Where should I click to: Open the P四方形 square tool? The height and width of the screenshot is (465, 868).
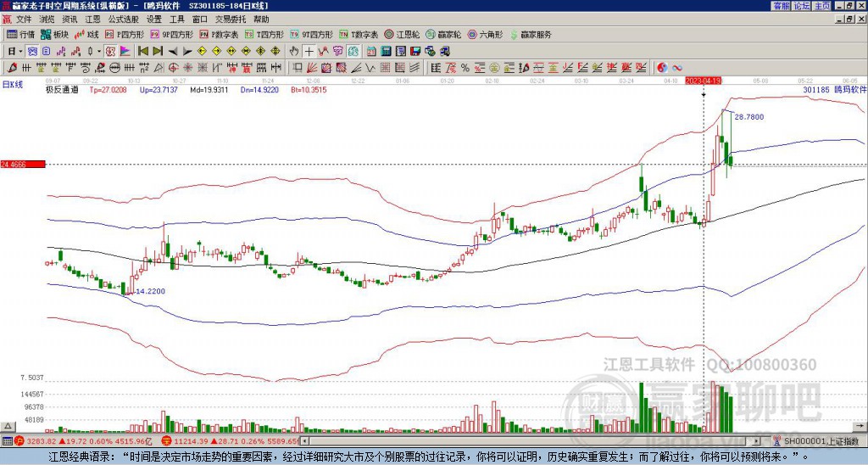coord(125,34)
